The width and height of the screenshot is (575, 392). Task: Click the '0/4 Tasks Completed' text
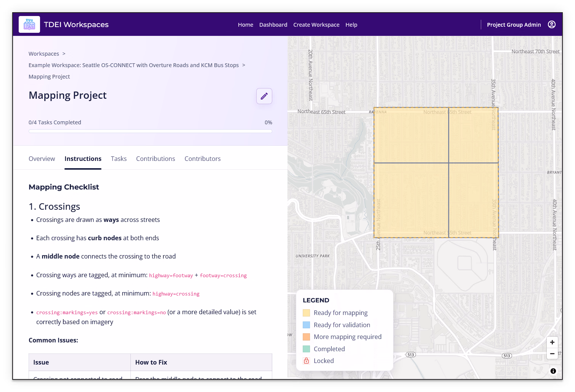tap(55, 122)
